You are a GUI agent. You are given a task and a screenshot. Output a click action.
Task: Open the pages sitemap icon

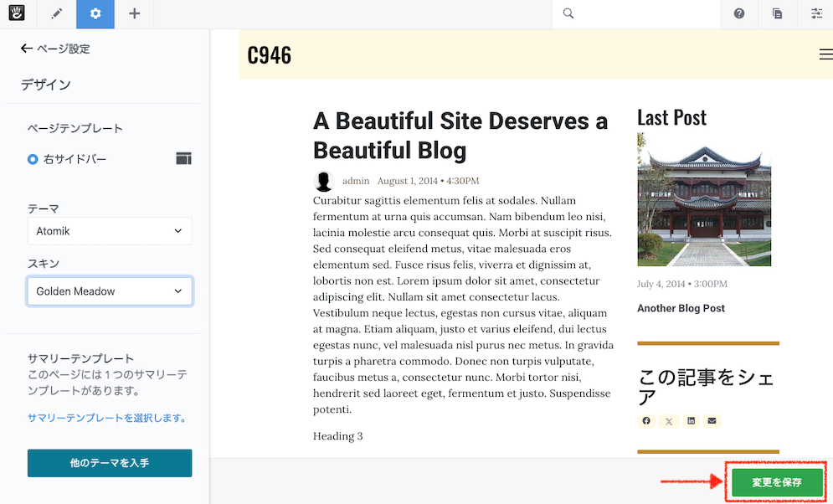click(778, 14)
